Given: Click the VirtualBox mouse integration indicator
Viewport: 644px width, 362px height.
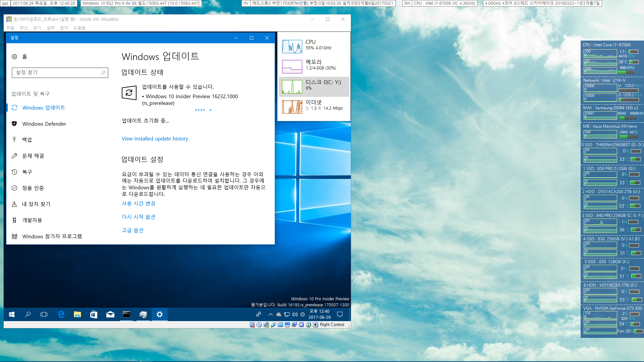Looking at the screenshot, I should pyautogui.click(x=309, y=325).
